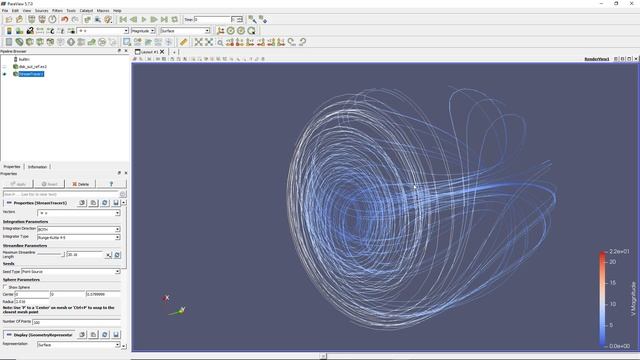This screenshot has width=640, height=360.
Task: Click the Stream Tracer filter icon
Action: click(x=81, y=42)
